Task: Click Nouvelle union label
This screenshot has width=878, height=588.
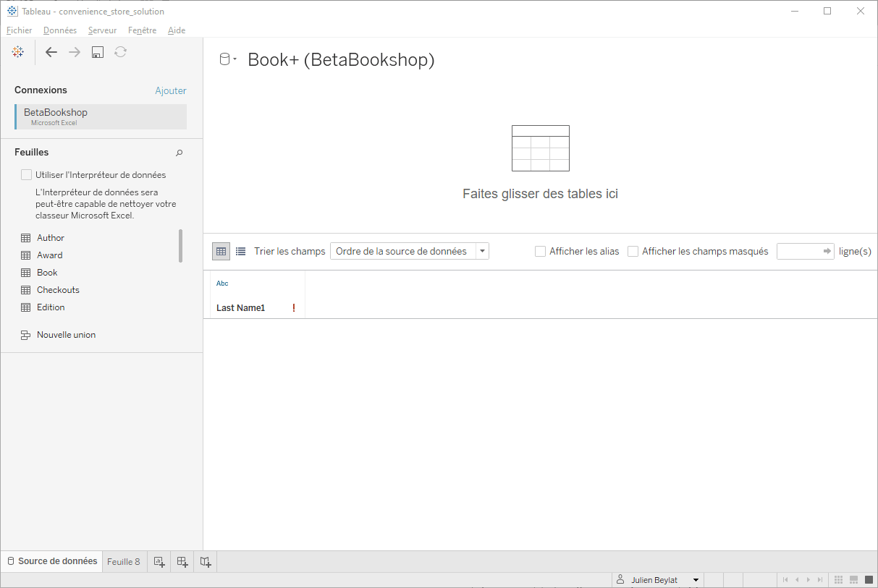Action: 66,335
